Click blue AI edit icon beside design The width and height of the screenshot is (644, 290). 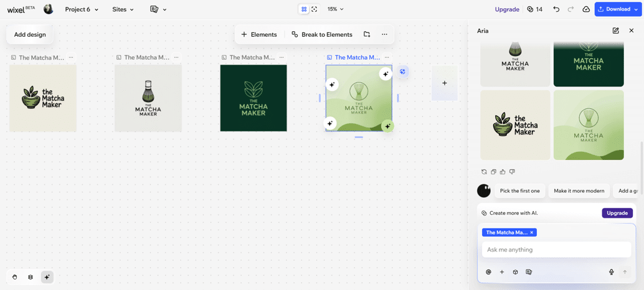(402, 72)
